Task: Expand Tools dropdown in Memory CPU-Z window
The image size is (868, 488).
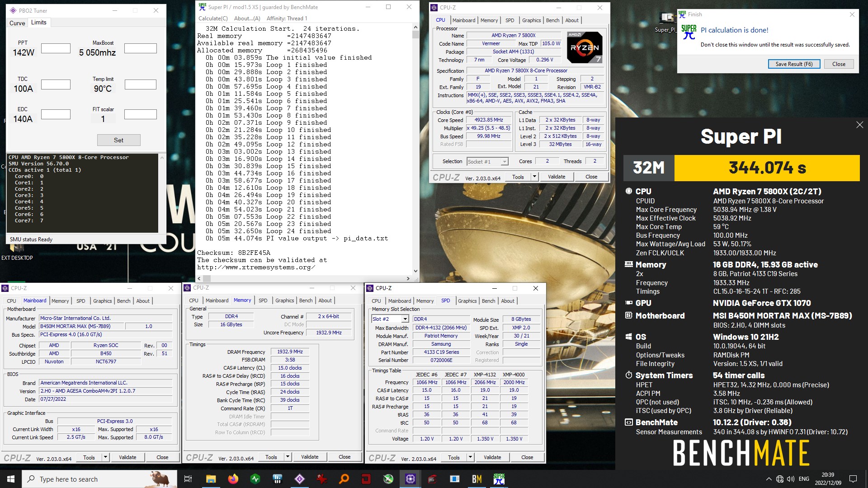Action: pyautogui.click(x=288, y=457)
